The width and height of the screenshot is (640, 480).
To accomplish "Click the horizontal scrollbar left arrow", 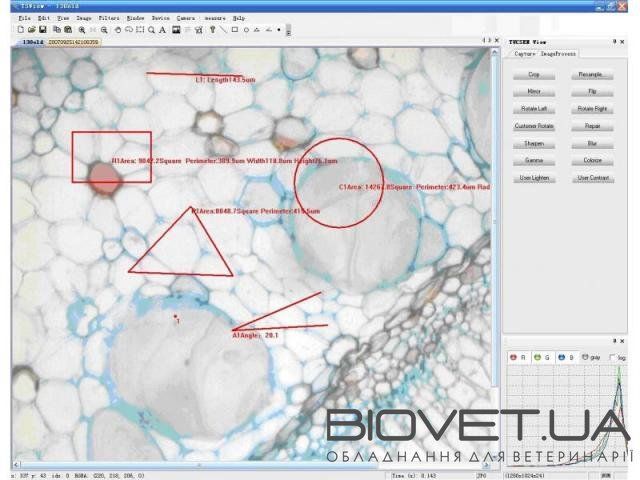I will (x=16, y=464).
